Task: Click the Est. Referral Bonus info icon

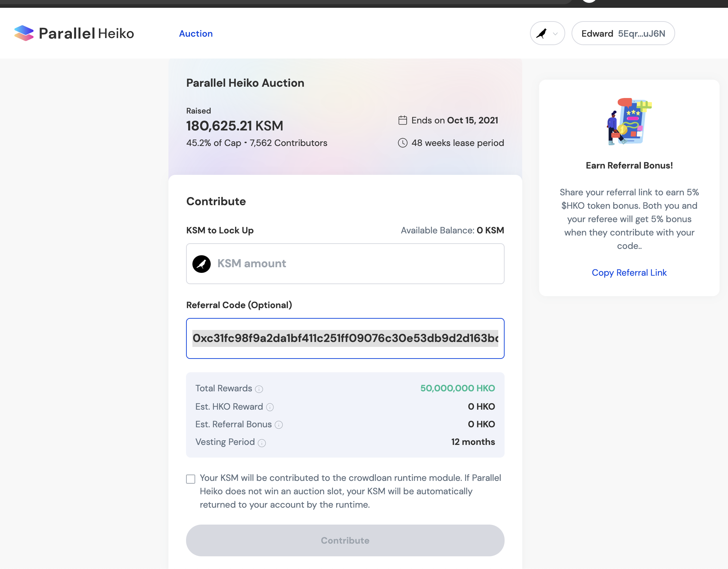Action: pyautogui.click(x=279, y=425)
